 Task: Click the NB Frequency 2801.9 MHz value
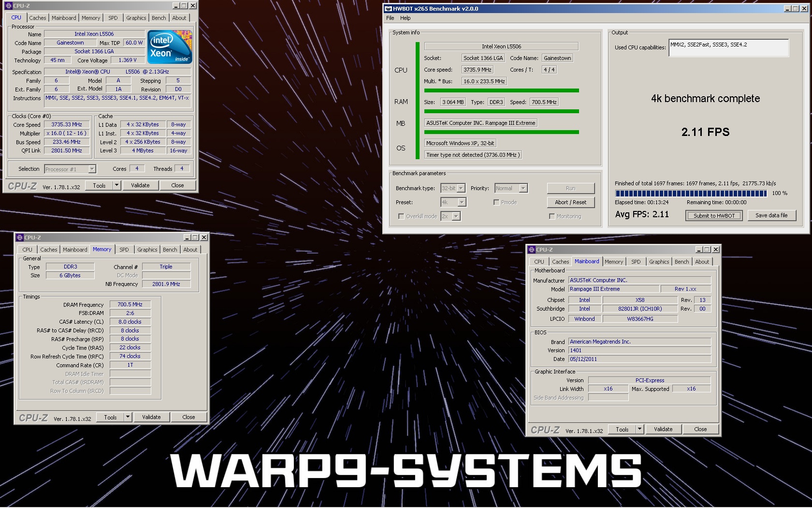click(166, 284)
